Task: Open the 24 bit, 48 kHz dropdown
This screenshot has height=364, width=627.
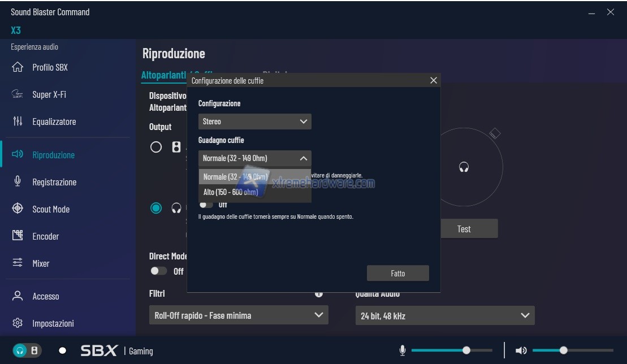Action: coord(444,315)
